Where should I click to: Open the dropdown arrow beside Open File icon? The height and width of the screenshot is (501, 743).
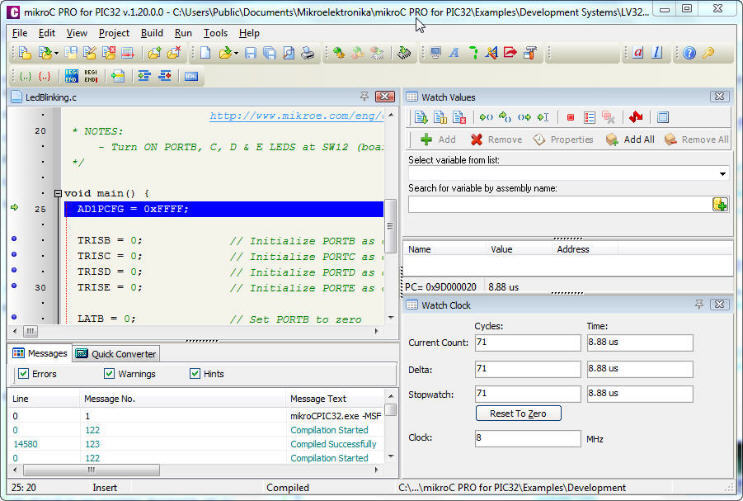(236, 53)
